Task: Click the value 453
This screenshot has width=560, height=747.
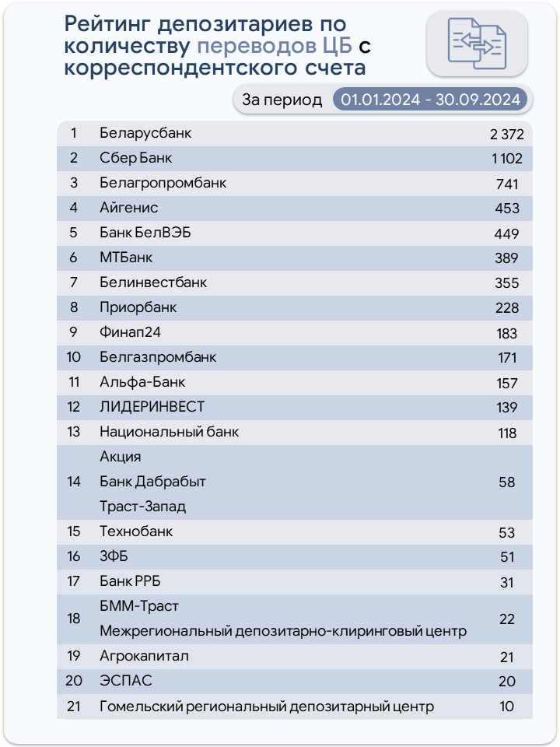Action: 506,209
